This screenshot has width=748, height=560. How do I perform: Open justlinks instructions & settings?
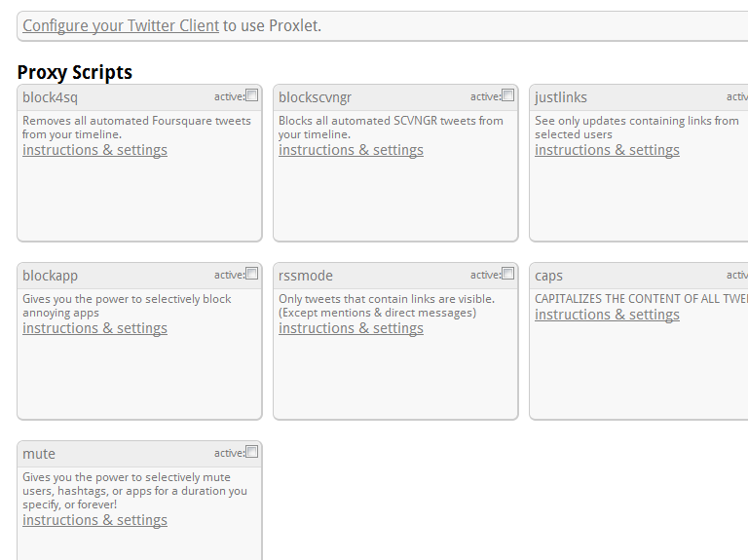[x=607, y=150]
